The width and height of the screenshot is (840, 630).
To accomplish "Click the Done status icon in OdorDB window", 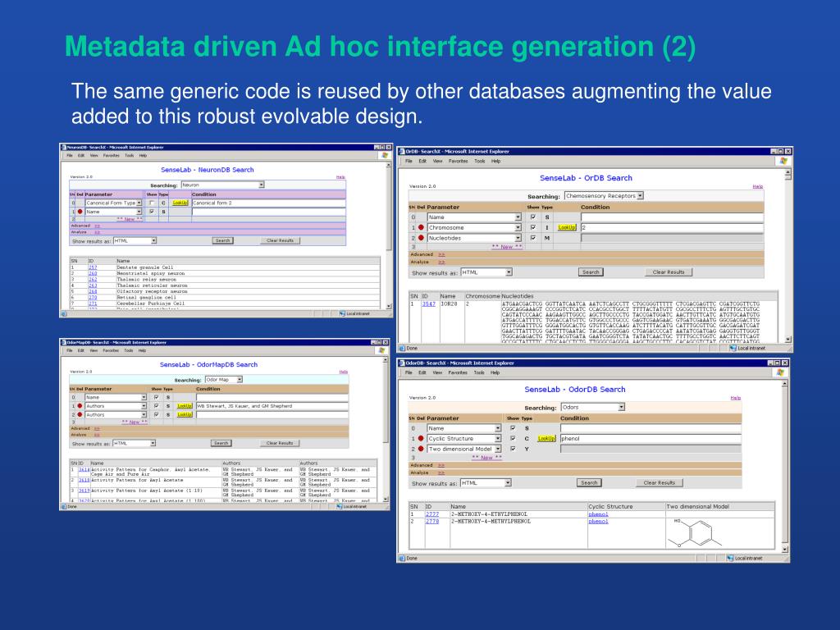I will pyautogui.click(x=402, y=558).
